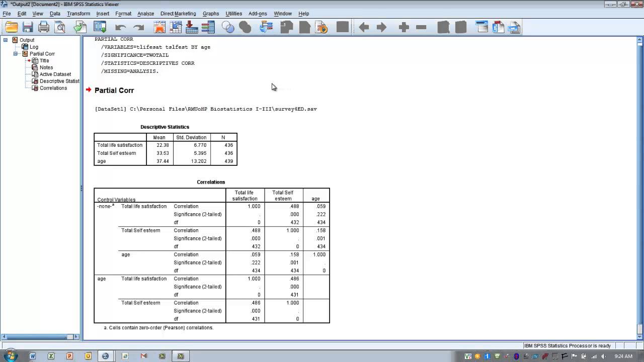The height and width of the screenshot is (362, 644).
Task: Click the taskbar clock showing 9:24 AM
Action: coord(623,356)
